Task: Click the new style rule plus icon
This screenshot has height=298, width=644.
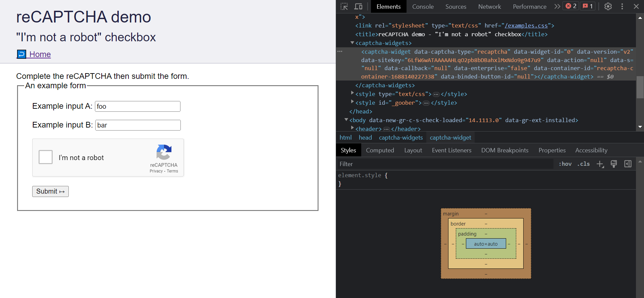Action: tap(600, 164)
